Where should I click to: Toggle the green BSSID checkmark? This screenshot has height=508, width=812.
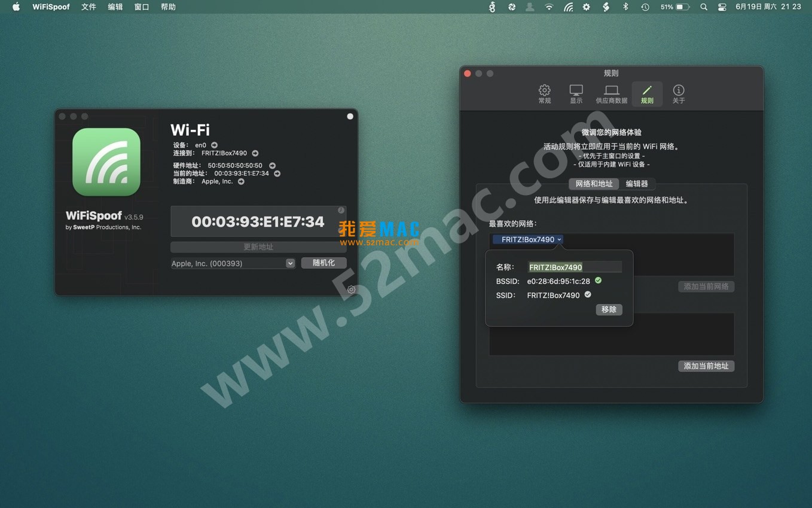pos(598,281)
